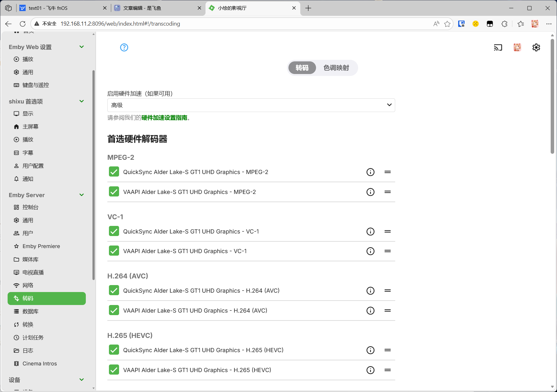Grab the drag handle for QuickSync VC-1
The width and height of the screenshot is (557, 392).
tap(388, 232)
